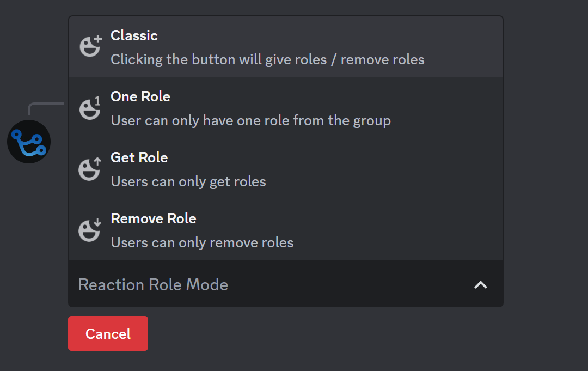The height and width of the screenshot is (371, 588).
Task: Click the "Users can only remove roles" description
Action: (202, 242)
